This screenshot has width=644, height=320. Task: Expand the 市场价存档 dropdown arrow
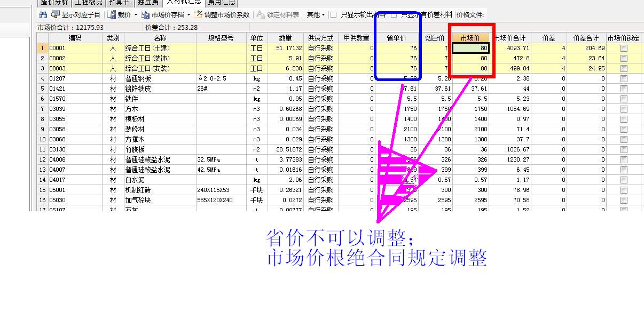click(x=189, y=15)
